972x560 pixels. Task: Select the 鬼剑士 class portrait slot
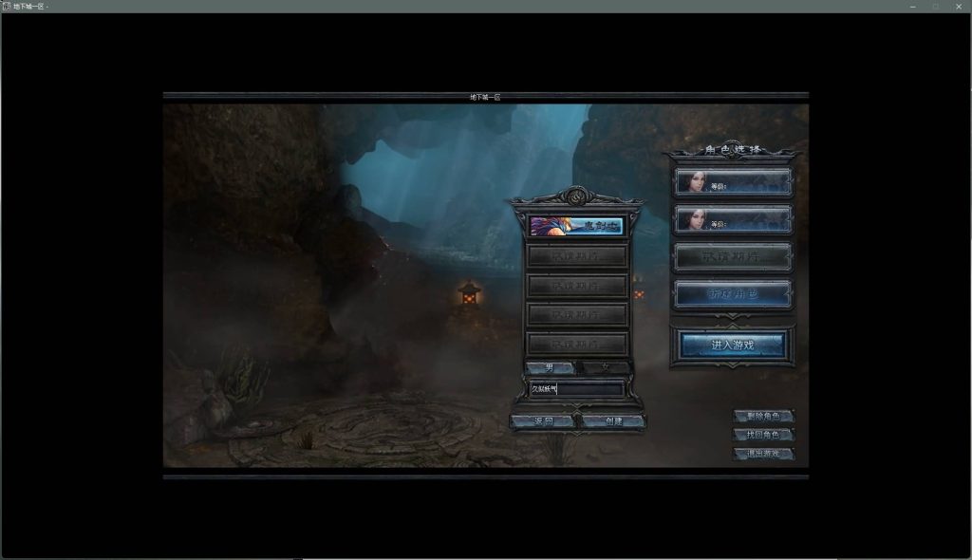click(575, 226)
